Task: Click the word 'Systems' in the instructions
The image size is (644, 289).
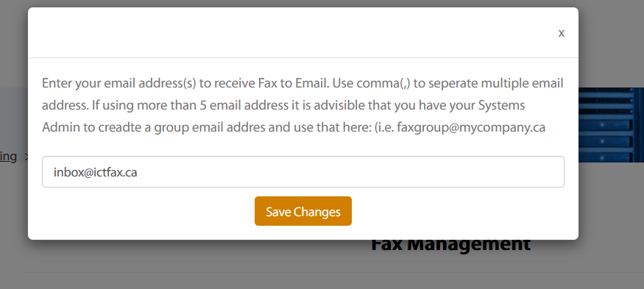Action: coord(501,105)
